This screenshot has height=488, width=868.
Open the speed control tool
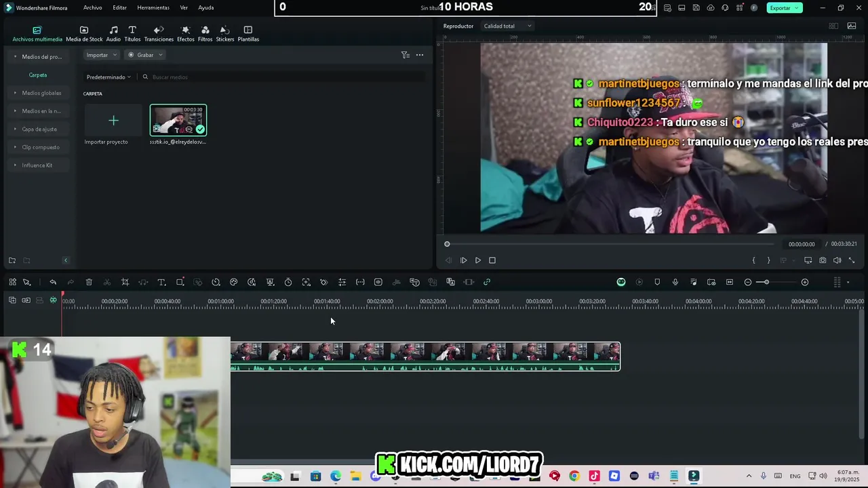(x=216, y=282)
